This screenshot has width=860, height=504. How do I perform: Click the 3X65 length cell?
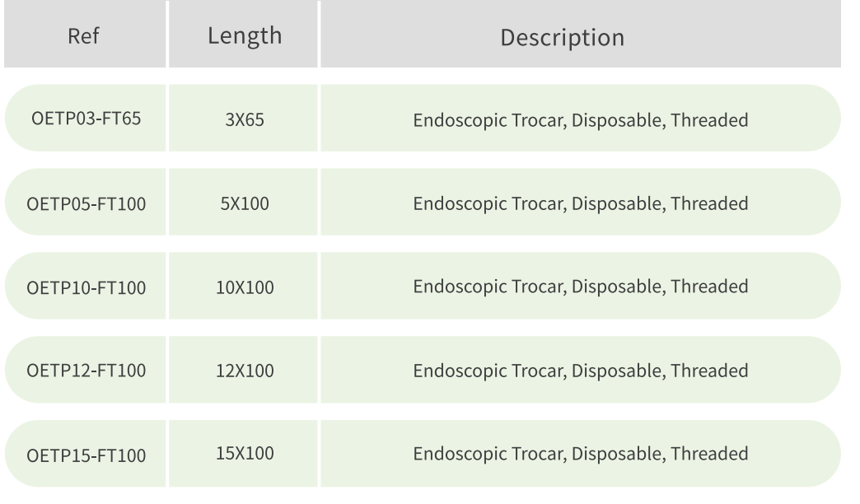[x=244, y=121]
